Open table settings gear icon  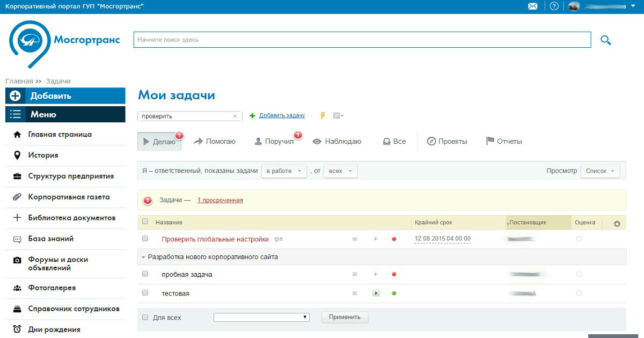(617, 224)
